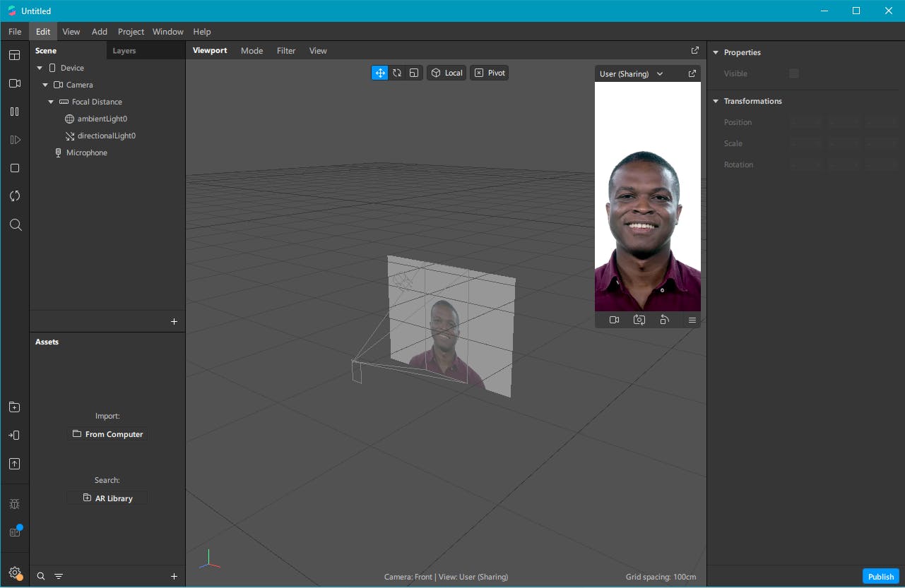This screenshot has width=905, height=588.
Task: Open the File menu
Action: [x=15, y=32]
